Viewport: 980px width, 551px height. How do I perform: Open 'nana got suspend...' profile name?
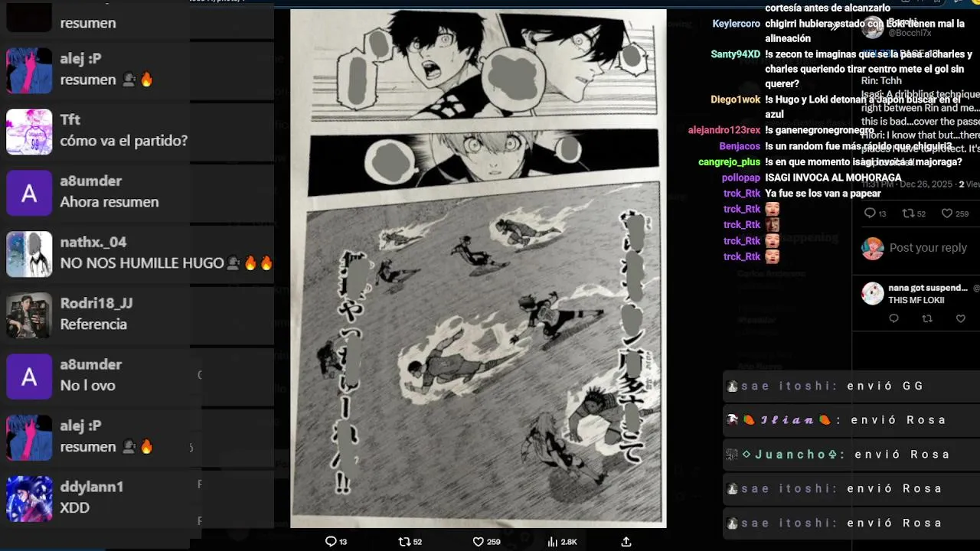(928, 288)
